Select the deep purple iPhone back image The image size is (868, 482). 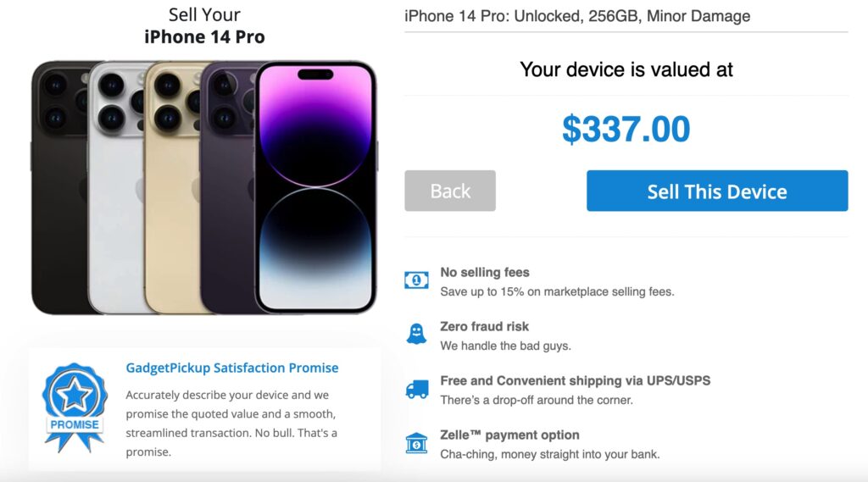click(x=228, y=188)
